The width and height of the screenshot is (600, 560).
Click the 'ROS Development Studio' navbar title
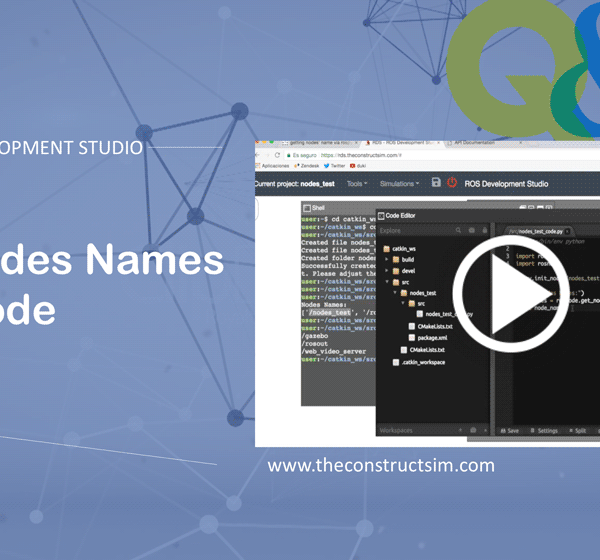point(506,184)
